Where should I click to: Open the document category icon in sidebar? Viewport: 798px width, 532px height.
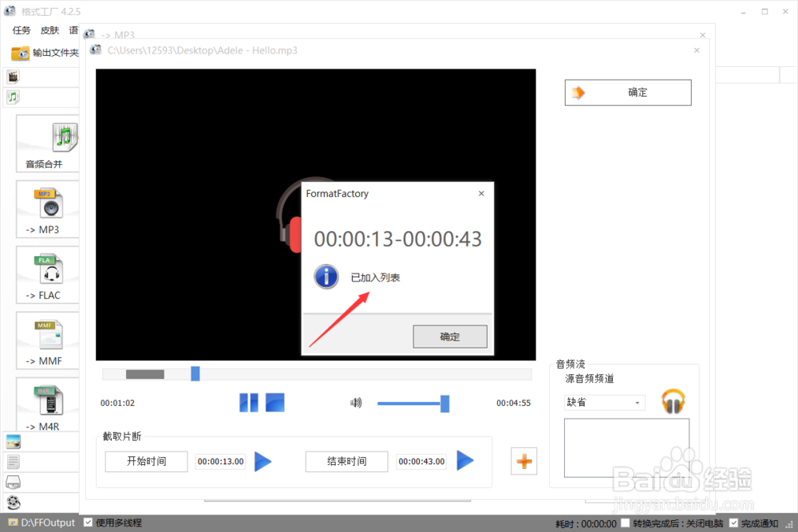(x=14, y=462)
